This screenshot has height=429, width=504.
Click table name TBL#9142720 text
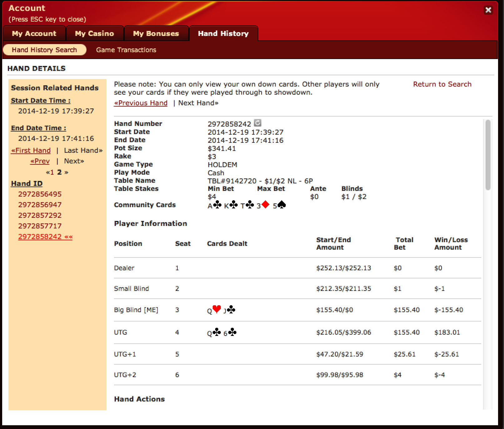(x=260, y=181)
